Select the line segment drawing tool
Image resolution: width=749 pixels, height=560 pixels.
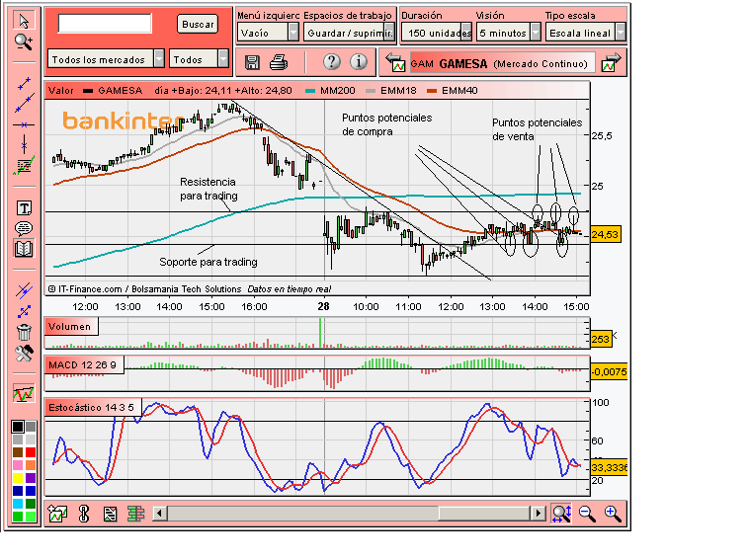[x=24, y=83]
